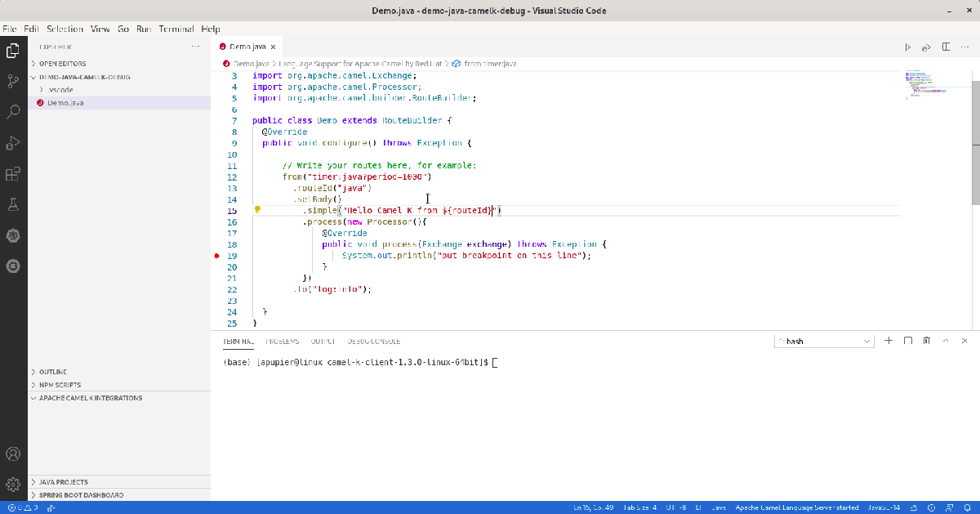
Task: Click the from timer:java breadcrumb
Action: (490, 63)
